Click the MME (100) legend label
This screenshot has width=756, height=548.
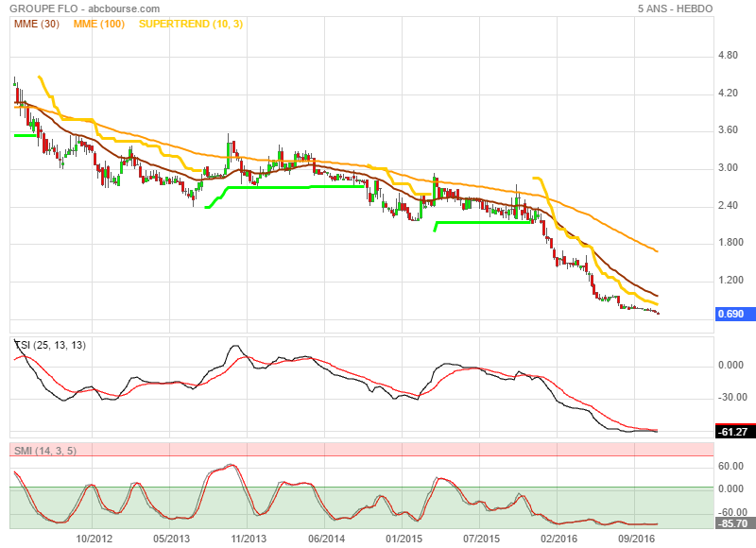pyautogui.click(x=99, y=25)
